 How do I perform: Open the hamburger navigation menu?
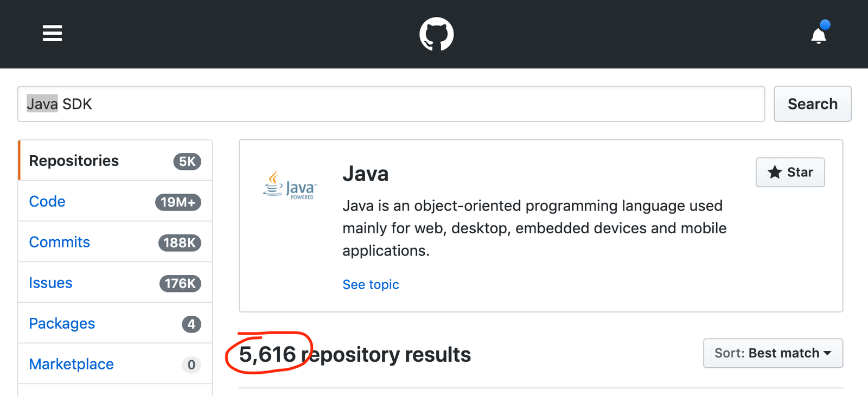coord(53,34)
